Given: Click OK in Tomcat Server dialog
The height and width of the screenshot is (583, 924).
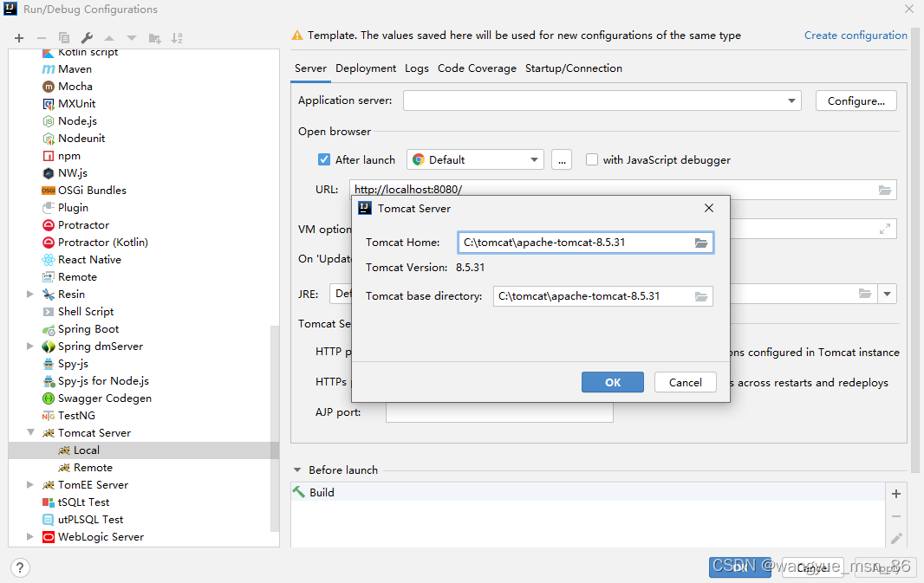Looking at the screenshot, I should (612, 382).
